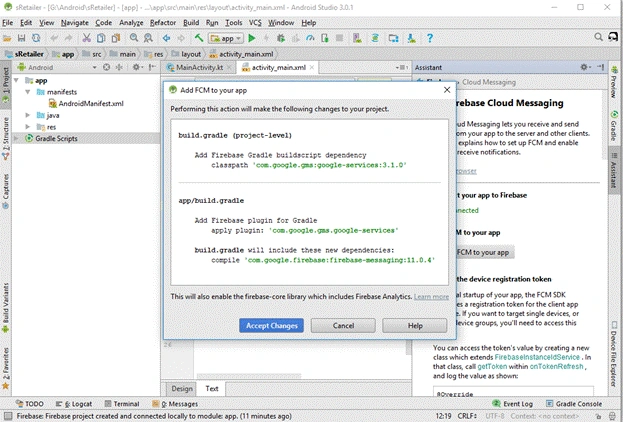This screenshot has width=623, height=422.
Task: Switch to Text view tab
Action: click(212, 389)
